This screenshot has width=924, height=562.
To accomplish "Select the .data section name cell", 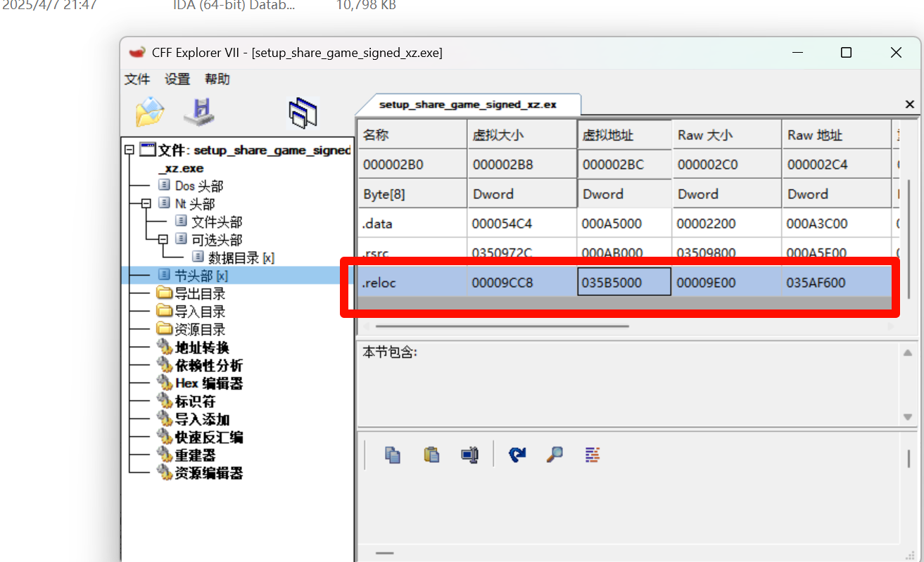I will [x=412, y=224].
